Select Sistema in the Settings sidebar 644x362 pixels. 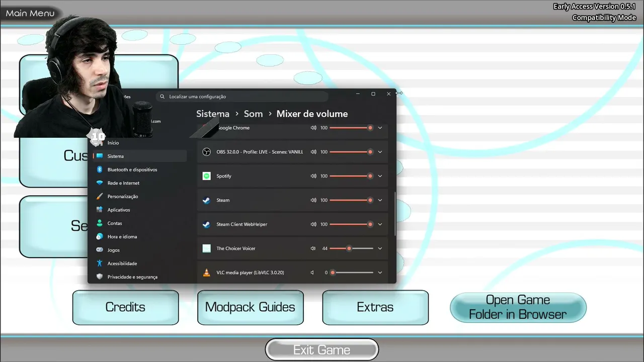(139, 156)
